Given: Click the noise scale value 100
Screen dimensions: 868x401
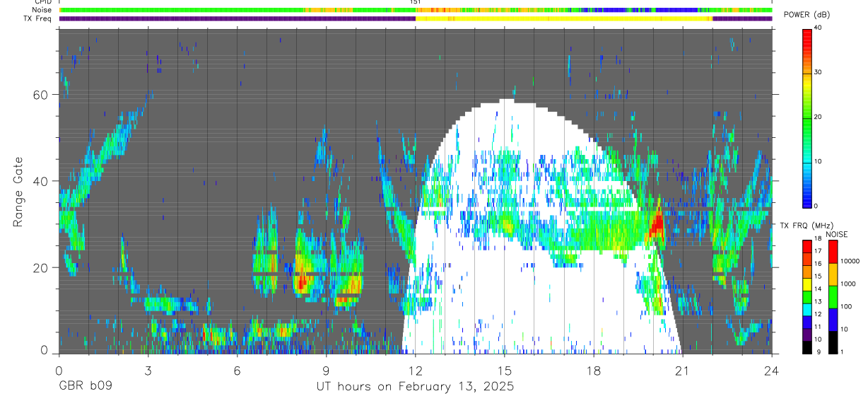Looking at the screenshot, I should point(846,307).
